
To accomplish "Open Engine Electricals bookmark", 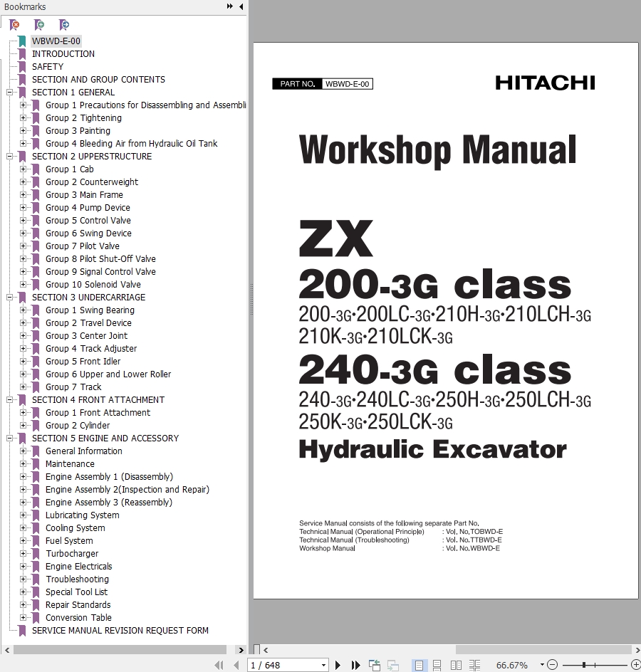I will (x=79, y=567).
